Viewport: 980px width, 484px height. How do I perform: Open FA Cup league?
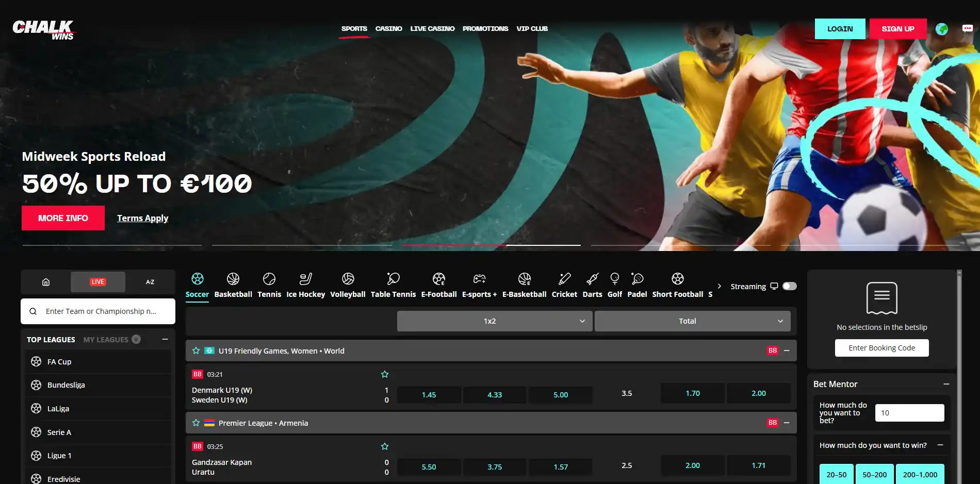point(98,362)
